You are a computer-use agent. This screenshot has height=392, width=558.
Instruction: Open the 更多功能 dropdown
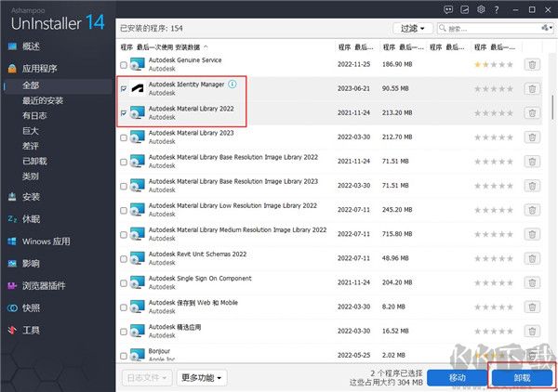[202, 377]
